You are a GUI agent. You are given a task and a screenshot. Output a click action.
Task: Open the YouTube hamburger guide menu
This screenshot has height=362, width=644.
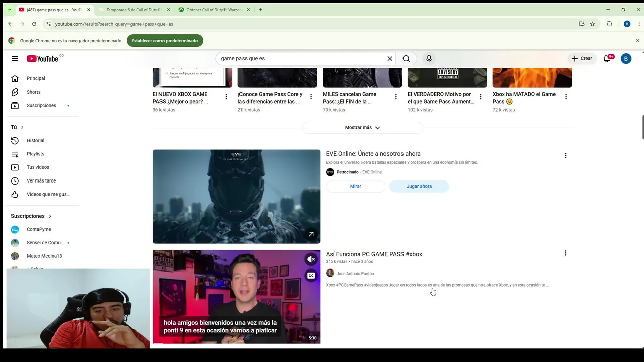click(x=15, y=59)
